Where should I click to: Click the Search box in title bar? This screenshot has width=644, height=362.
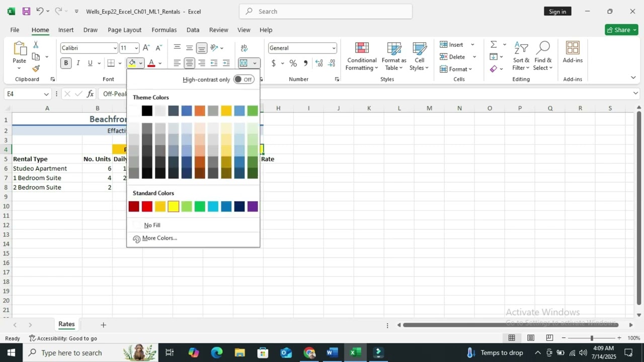[326, 11]
